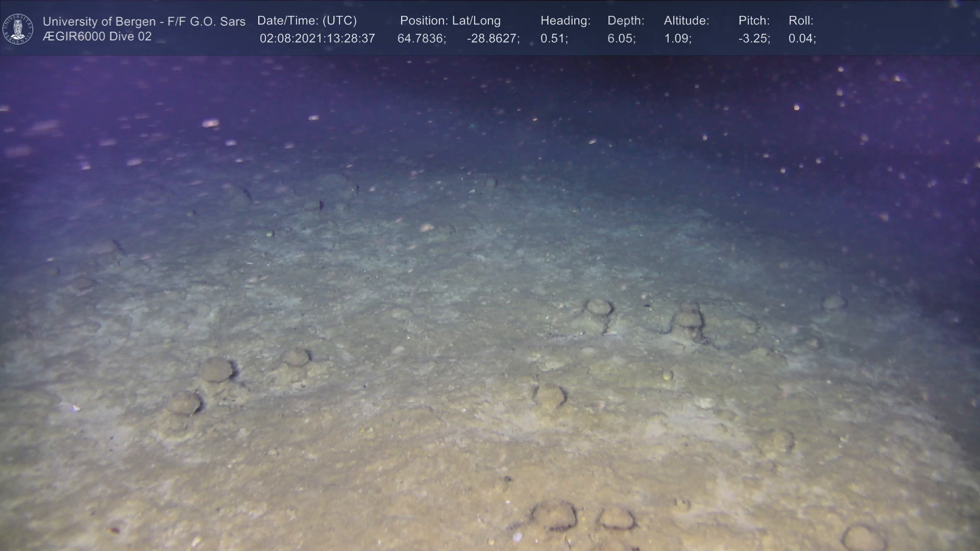This screenshot has width=980, height=551.
Task: Click the 'Date/Time: (UTC)' header label
Action: 307,21
